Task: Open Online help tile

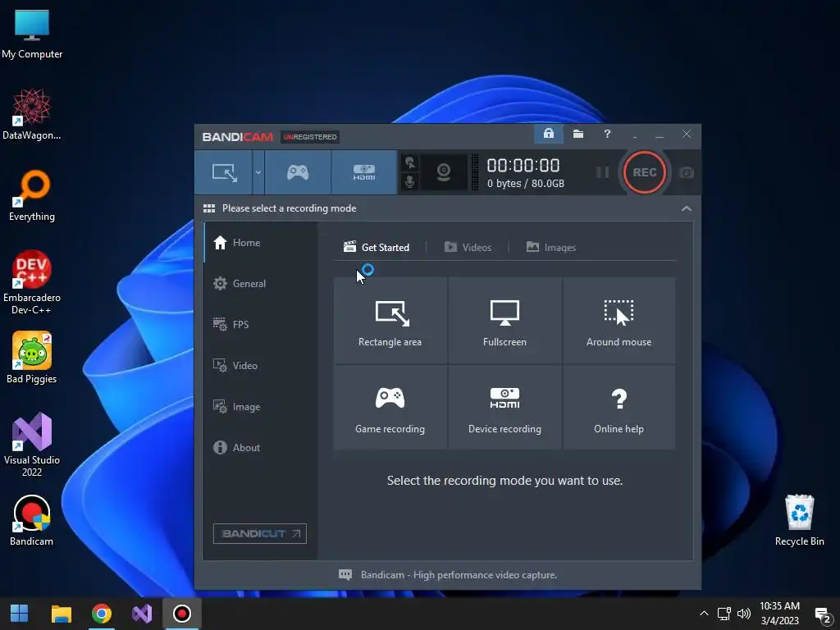Action: (619, 408)
